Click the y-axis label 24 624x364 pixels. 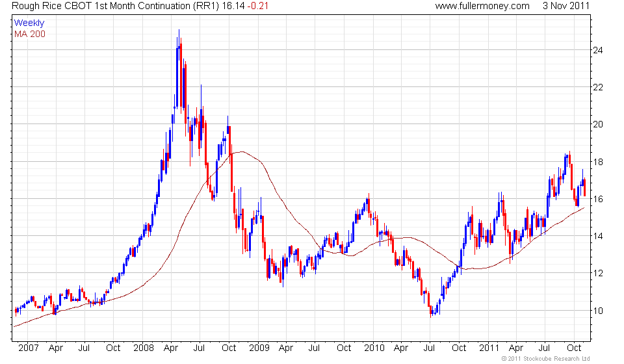[598, 50]
